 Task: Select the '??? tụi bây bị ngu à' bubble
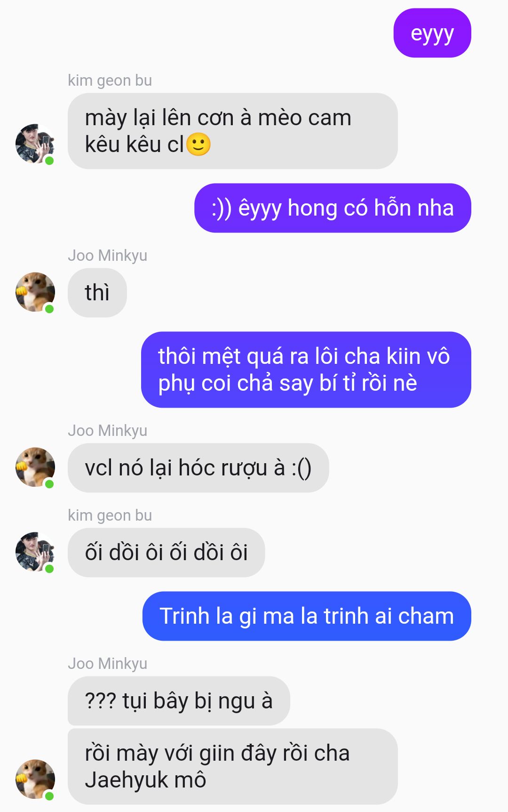point(179,701)
